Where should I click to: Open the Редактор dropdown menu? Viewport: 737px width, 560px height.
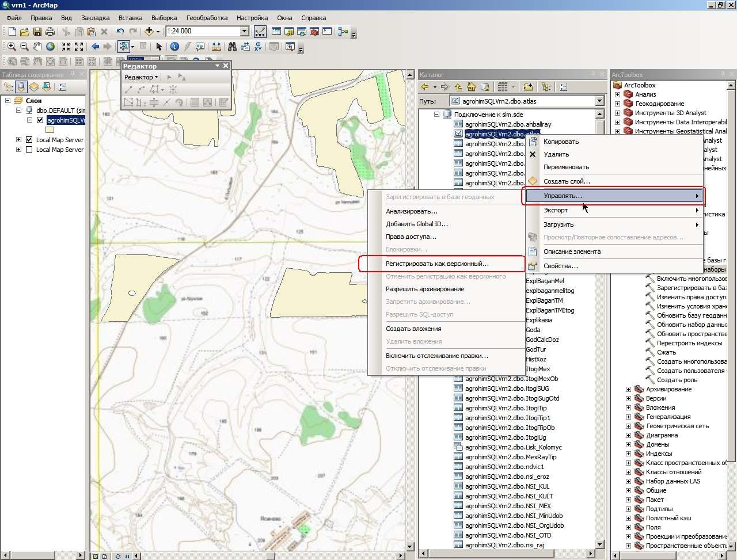coord(141,77)
